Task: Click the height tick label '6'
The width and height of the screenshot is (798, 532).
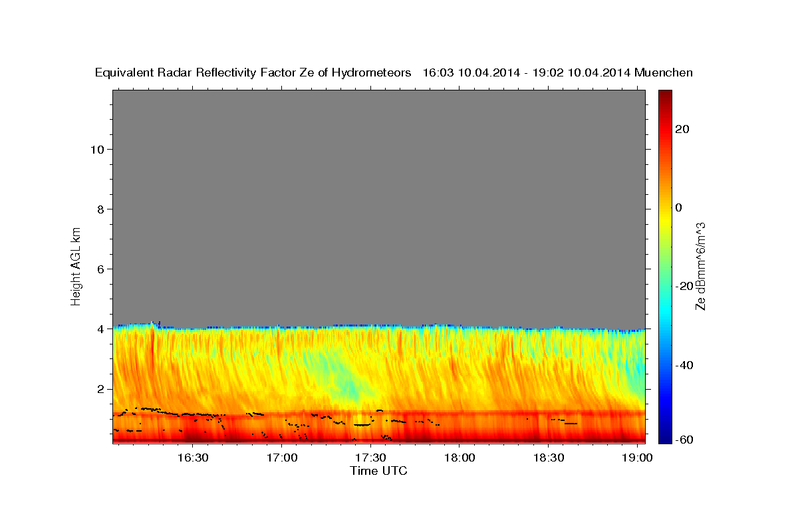Action: (100, 269)
